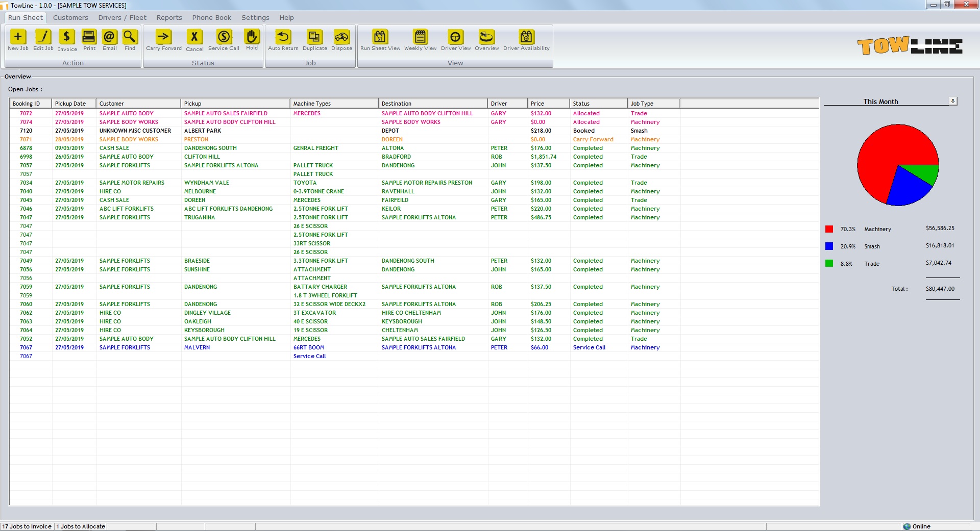Sort by Machine Types column header
Image resolution: width=980 pixels, height=531 pixels.
point(334,104)
